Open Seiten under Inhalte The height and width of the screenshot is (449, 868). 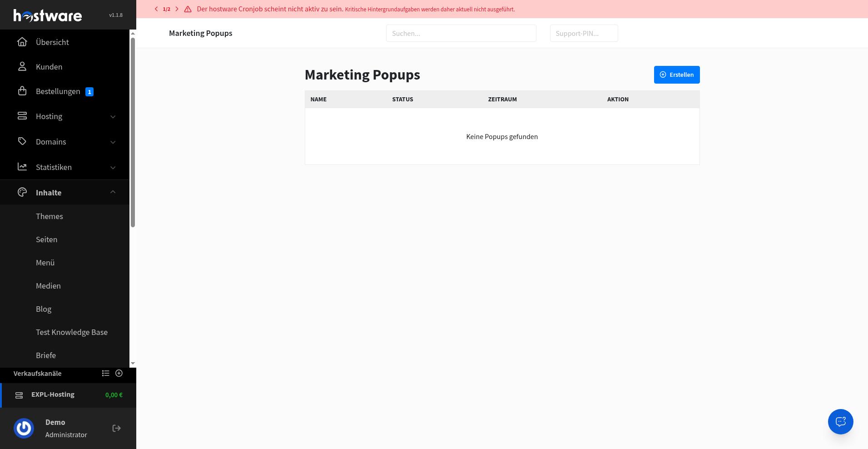(x=46, y=239)
